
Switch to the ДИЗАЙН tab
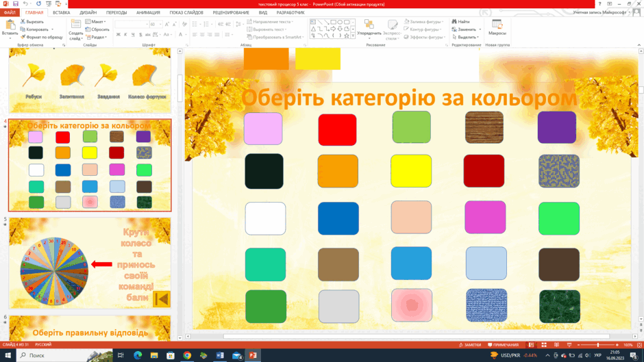(x=88, y=12)
